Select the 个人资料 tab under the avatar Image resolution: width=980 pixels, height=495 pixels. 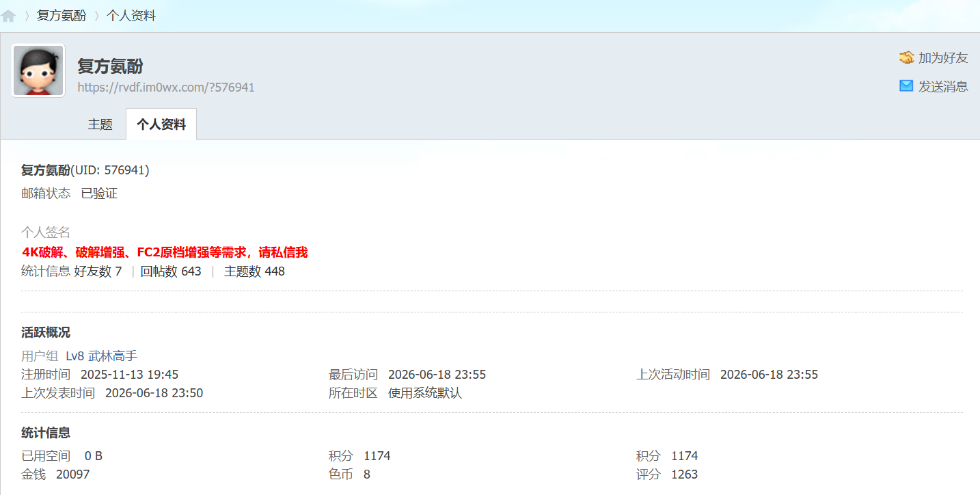pyautogui.click(x=161, y=124)
